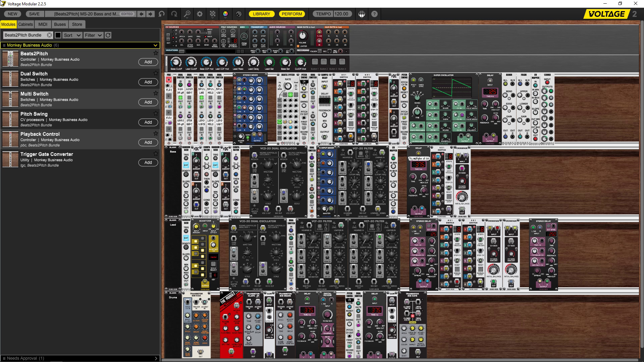Favorite the Pitch Swing module star

point(156,113)
